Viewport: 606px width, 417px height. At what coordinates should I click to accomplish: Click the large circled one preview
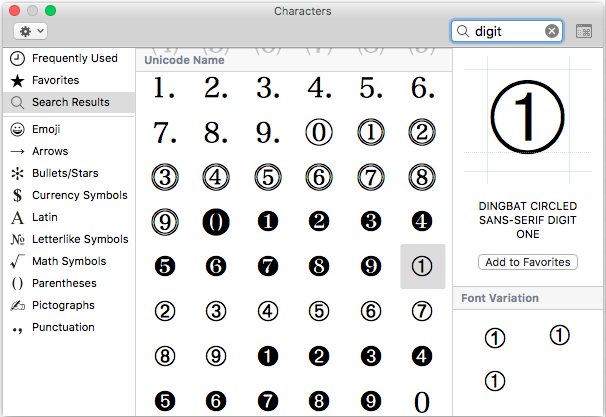(528, 117)
